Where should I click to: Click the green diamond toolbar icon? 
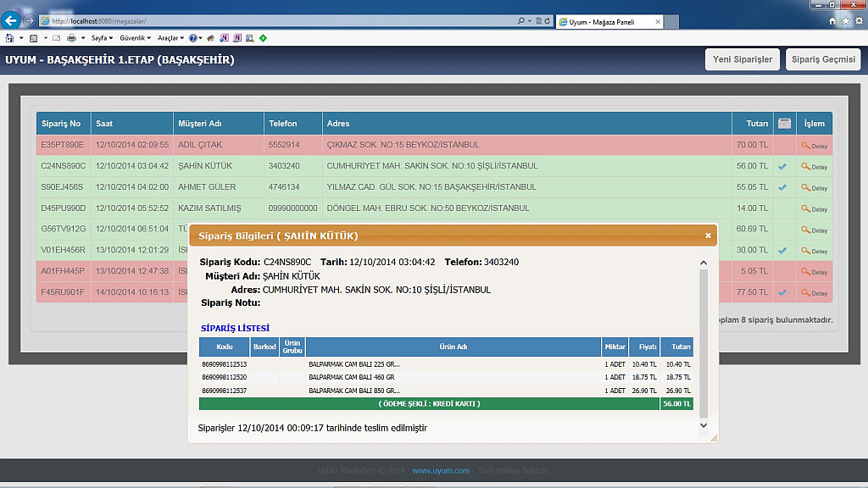[263, 38]
